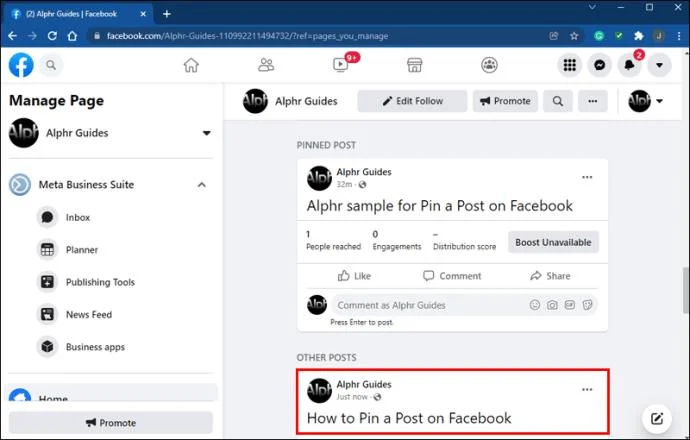Open the Account dropdown arrow in top bar
The image size is (690, 440).
click(659, 65)
